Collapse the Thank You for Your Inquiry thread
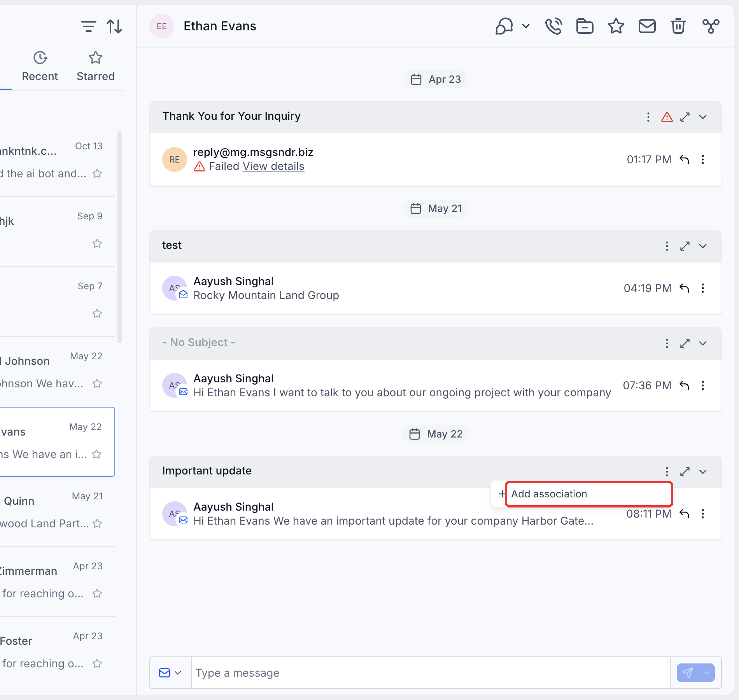This screenshot has width=739, height=700. click(702, 117)
